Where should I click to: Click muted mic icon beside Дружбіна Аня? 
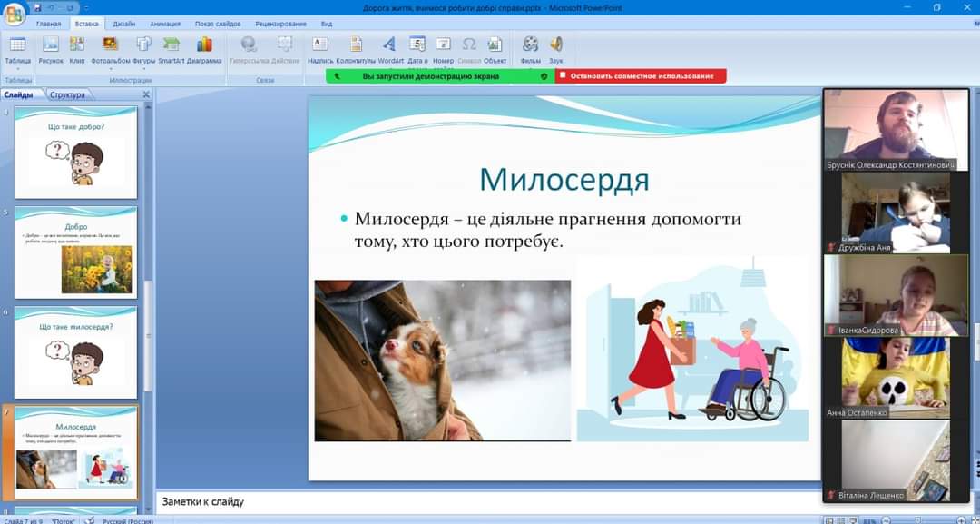(x=831, y=248)
